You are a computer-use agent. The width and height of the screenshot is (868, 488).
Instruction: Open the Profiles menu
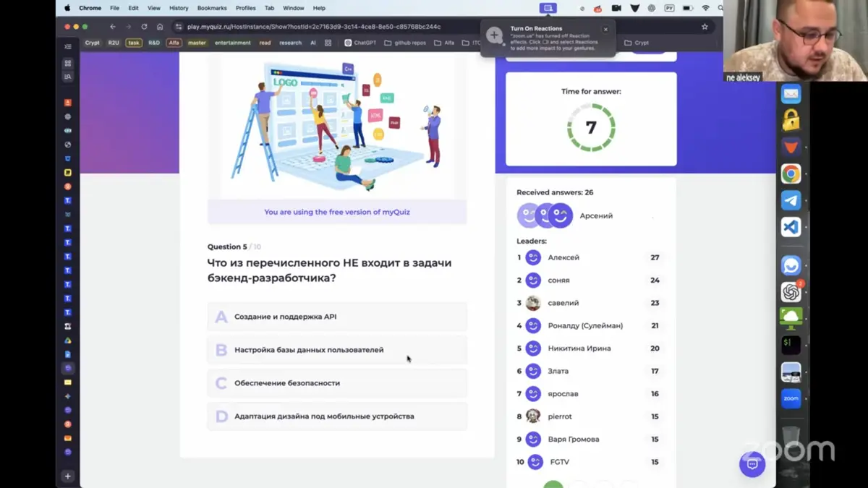click(246, 8)
